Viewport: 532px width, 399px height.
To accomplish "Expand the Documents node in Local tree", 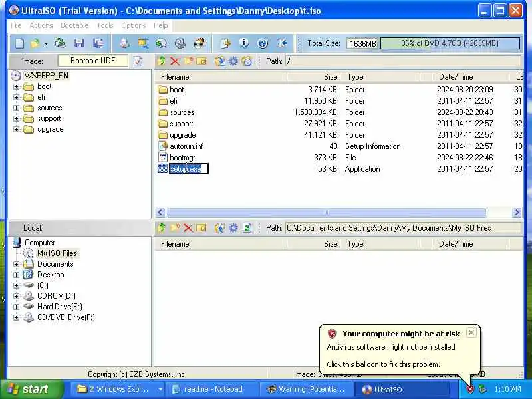I will 16,264.
